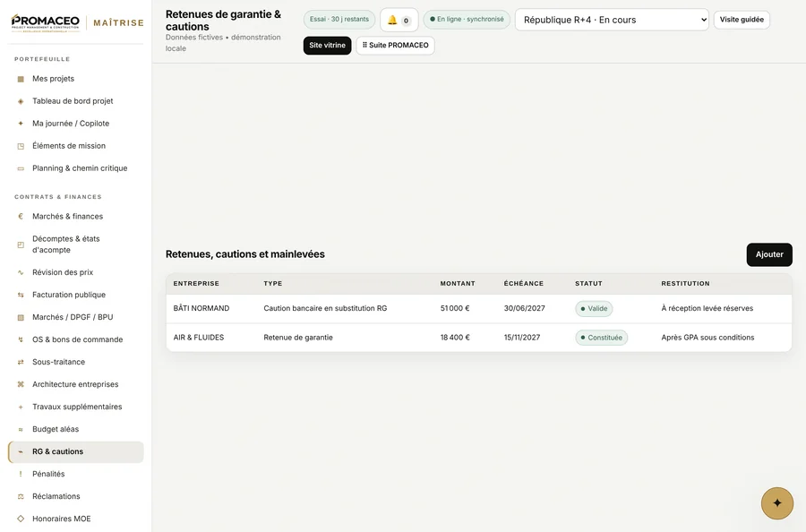Click the Valide status badge
806x532 pixels.
594,309
